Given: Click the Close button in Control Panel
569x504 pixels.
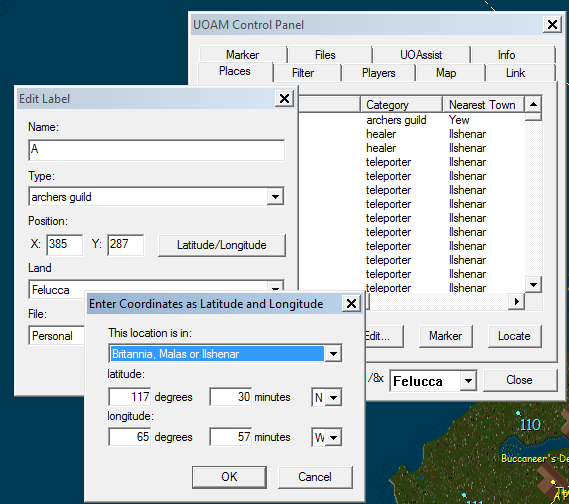Looking at the screenshot, I should coord(520,380).
